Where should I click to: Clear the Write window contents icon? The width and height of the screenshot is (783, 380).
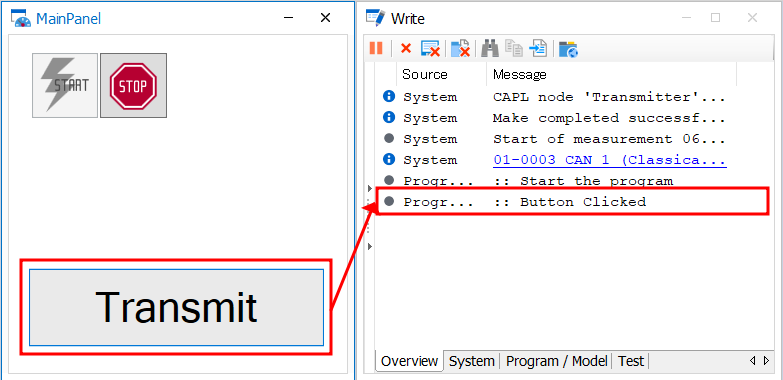(x=430, y=48)
